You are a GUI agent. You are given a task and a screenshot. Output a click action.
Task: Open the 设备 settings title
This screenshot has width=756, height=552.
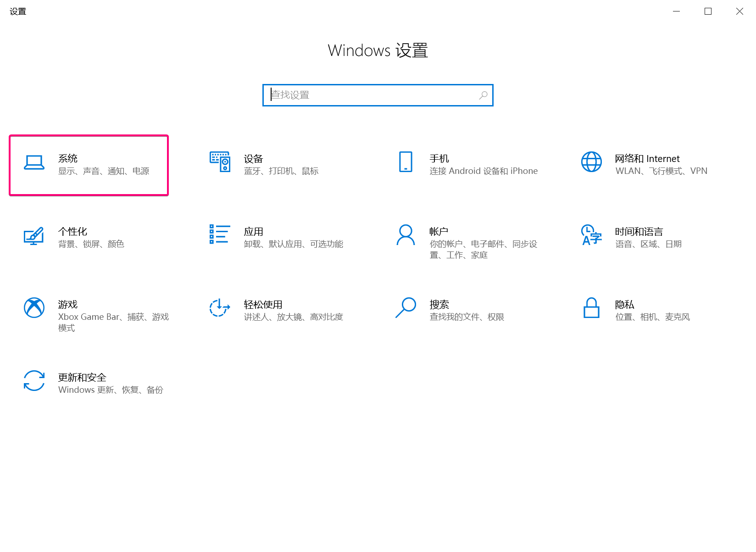(253, 159)
